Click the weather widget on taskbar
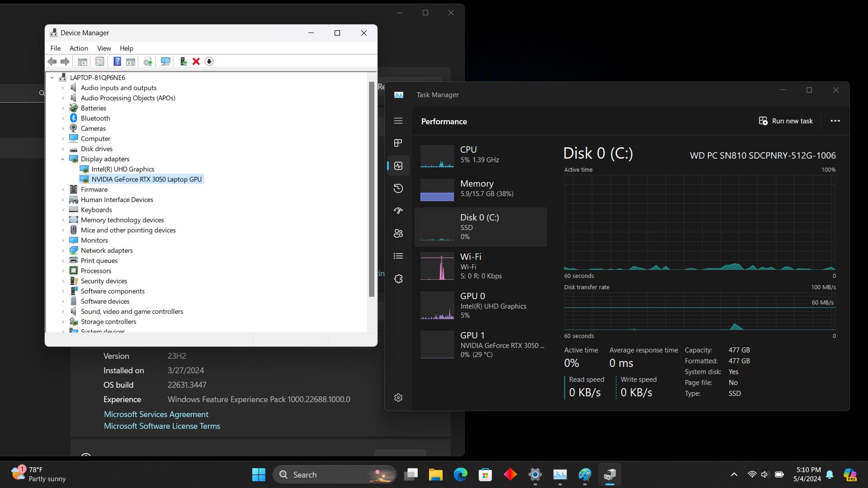 [38, 474]
